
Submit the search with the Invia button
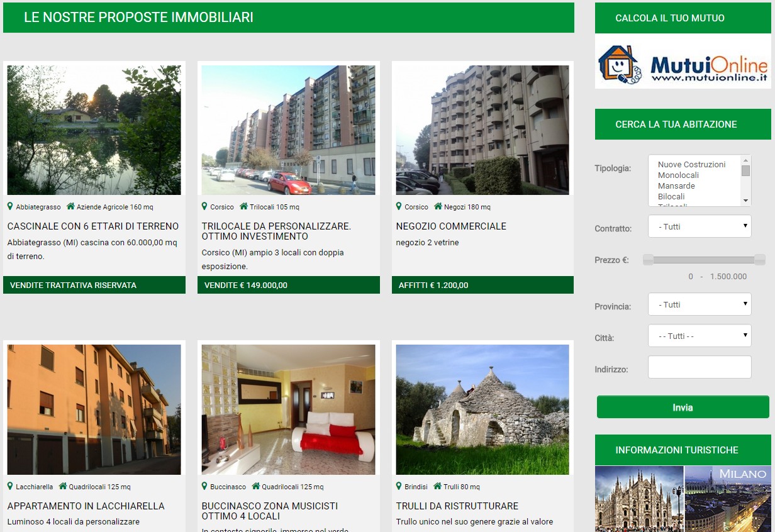[683, 407]
